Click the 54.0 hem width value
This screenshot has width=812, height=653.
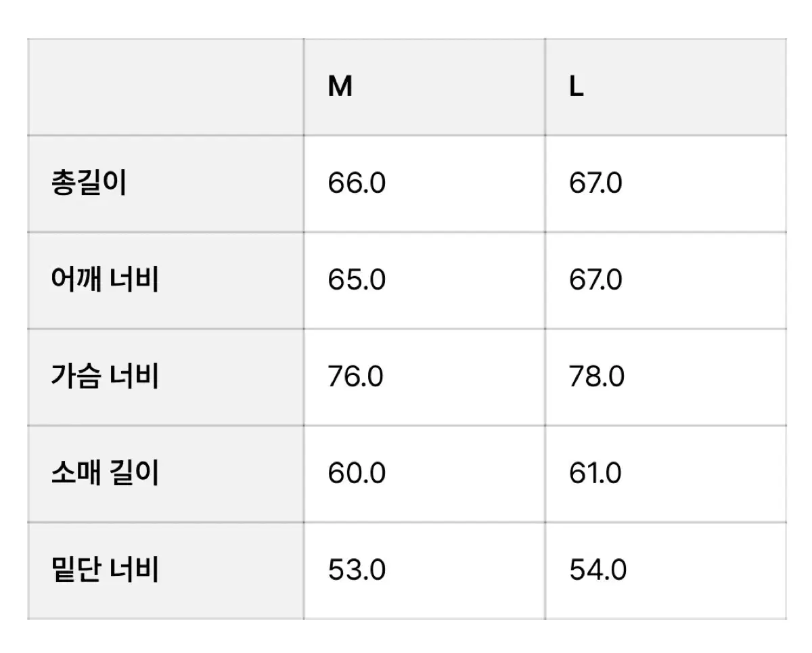(597, 570)
